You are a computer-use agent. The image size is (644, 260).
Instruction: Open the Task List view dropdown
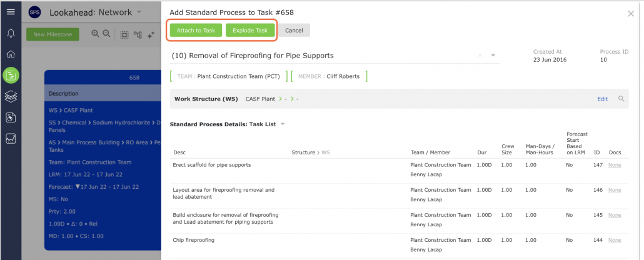283,124
